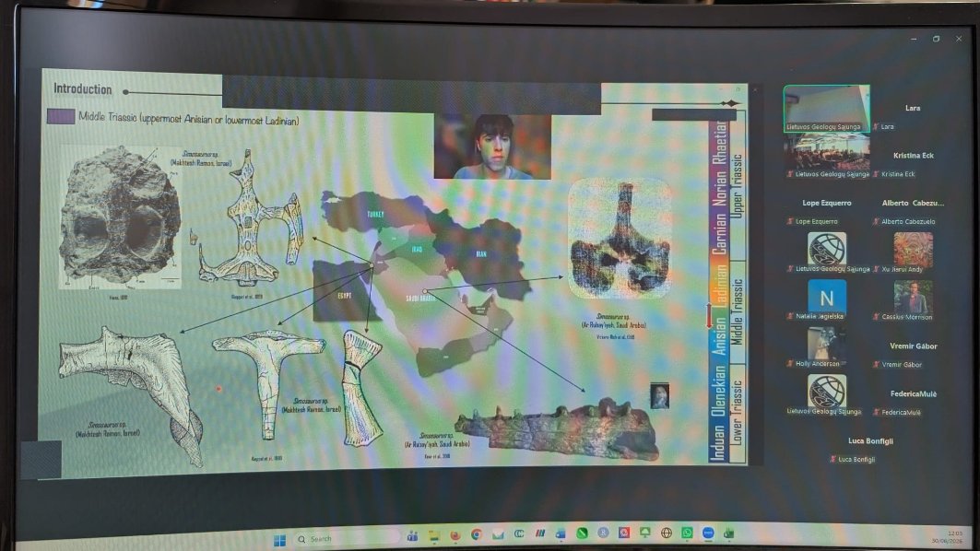Screen dimensions: 980x551
Task: Open the round R logo taskbar app
Action: [x=603, y=533]
